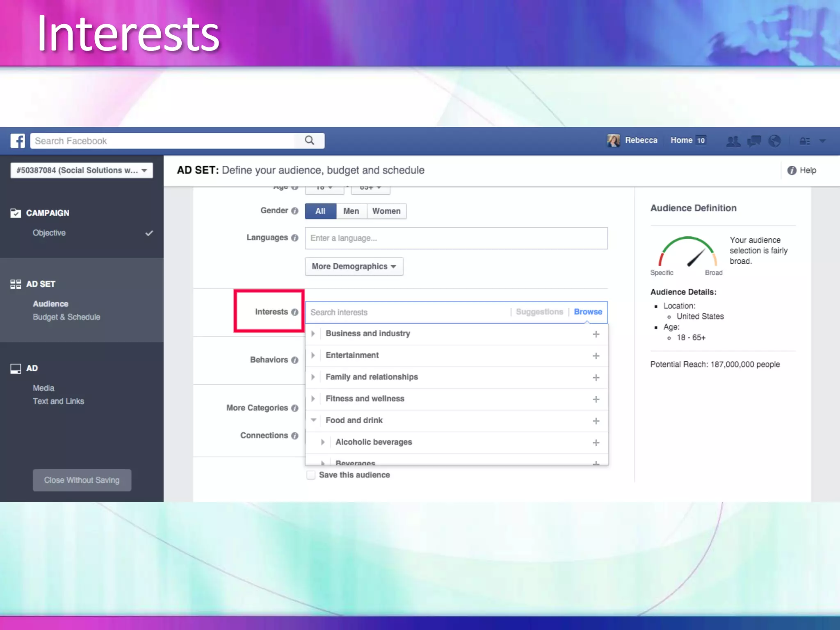Check the Save this audience box
840x630 pixels.
311,475
